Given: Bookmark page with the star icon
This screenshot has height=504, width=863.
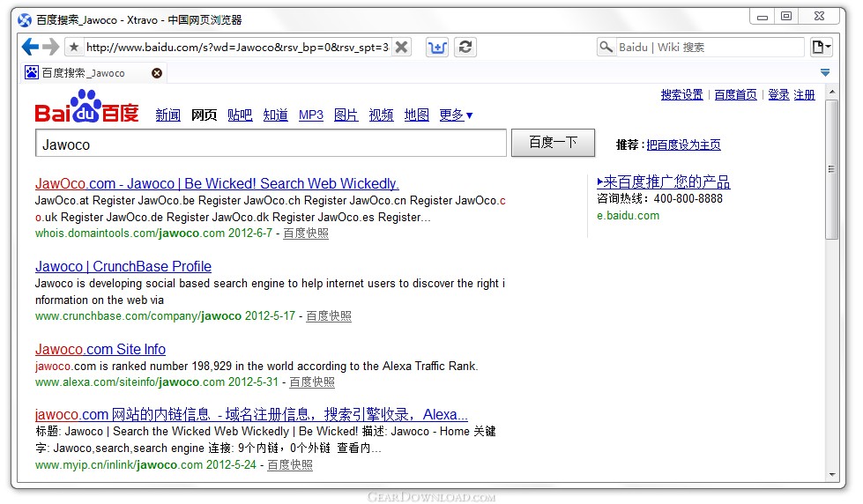Looking at the screenshot, I should tap(74, 48).
